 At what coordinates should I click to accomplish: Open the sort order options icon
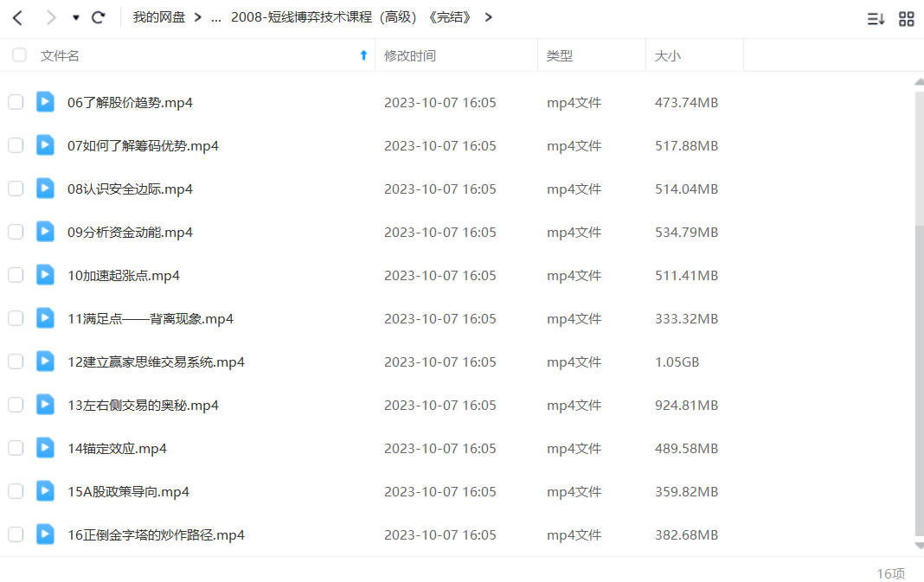click(x=876, y=19)
